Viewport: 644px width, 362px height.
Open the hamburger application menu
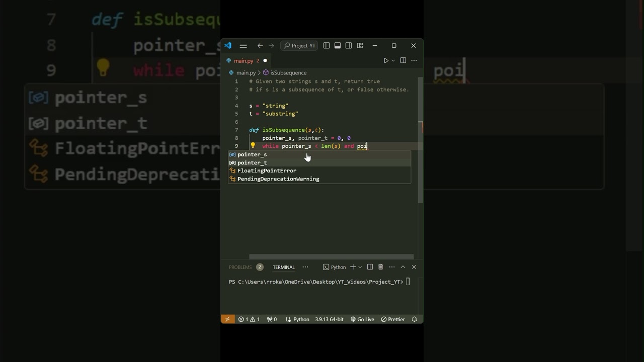244,46
